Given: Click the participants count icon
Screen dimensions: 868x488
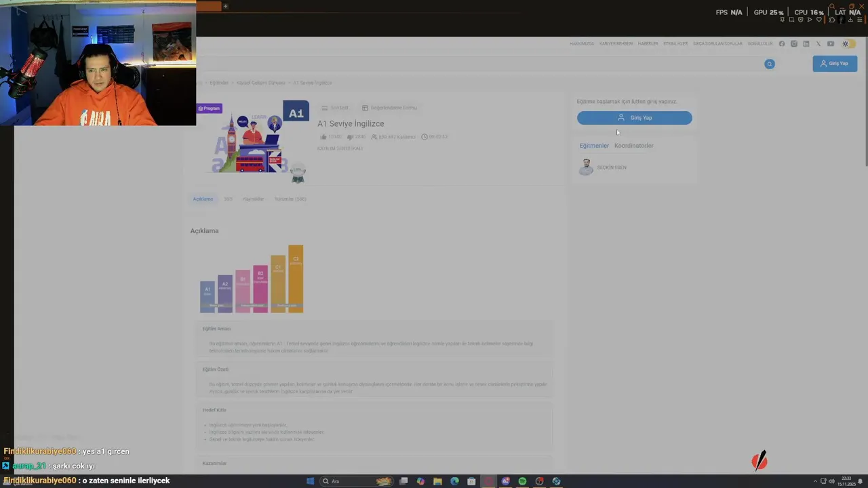Looking at the screenshot, I should click(x=374, y=137).
